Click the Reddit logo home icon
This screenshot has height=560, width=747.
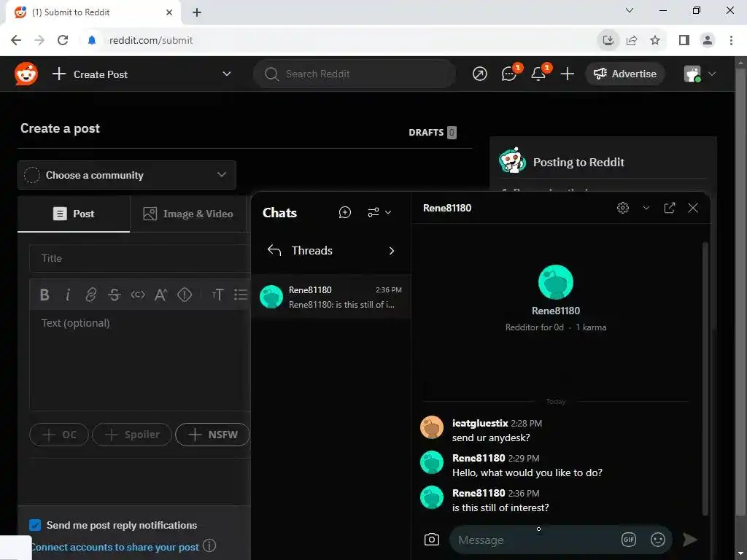pos(26,74)
